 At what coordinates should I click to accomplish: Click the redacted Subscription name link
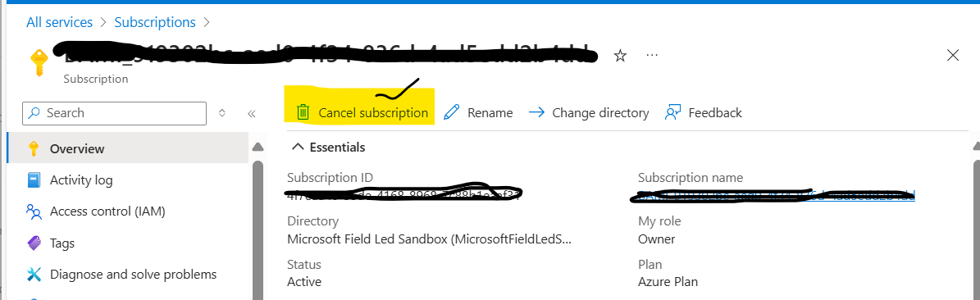tap(777, 195)
